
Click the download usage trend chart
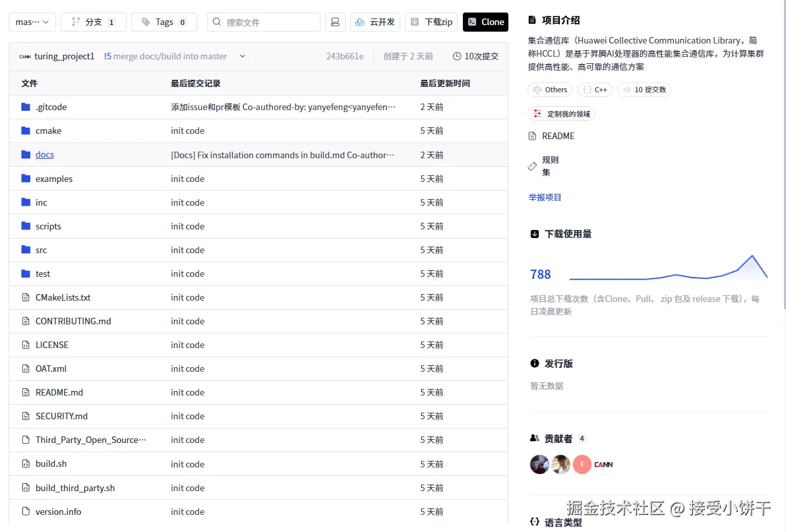tap(669, 268)
